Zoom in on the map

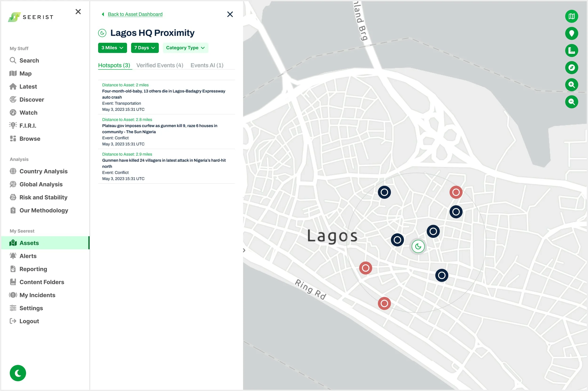point(571,85)
